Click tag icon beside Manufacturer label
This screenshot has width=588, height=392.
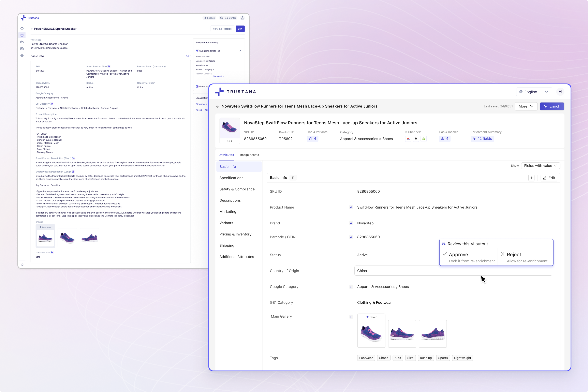[52, 253]
